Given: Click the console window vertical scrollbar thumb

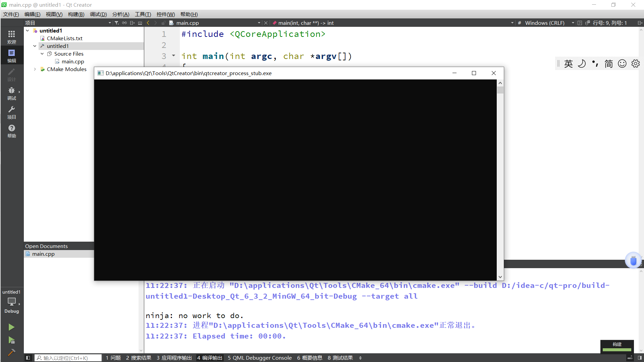Looking at the screenshot, I should [x=500, y=90].
